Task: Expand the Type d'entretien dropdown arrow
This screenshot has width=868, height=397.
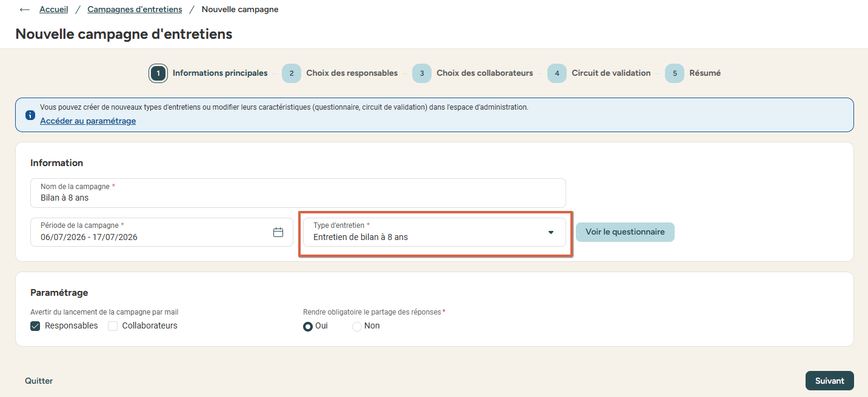Action: coord(551,232)
